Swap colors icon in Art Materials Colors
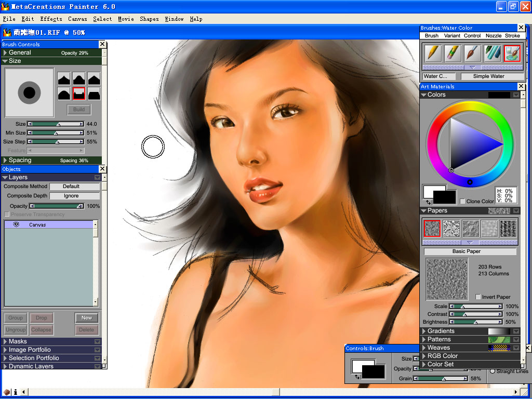This screenshot has width=532, height=399. [x=429, y=202]
